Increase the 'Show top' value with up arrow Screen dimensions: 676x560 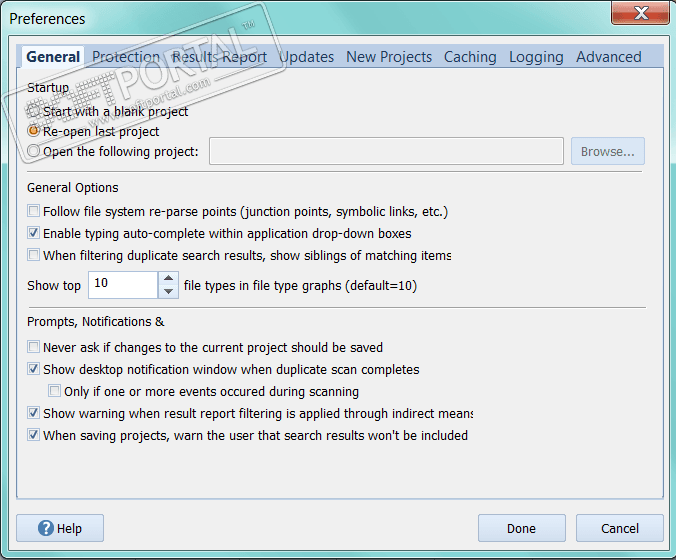169,279
